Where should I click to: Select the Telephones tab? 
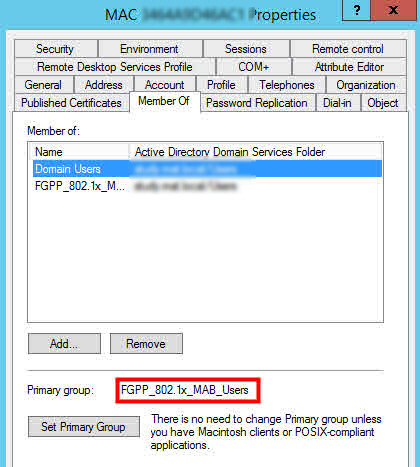pyautogui.click(x=287, y=85)
